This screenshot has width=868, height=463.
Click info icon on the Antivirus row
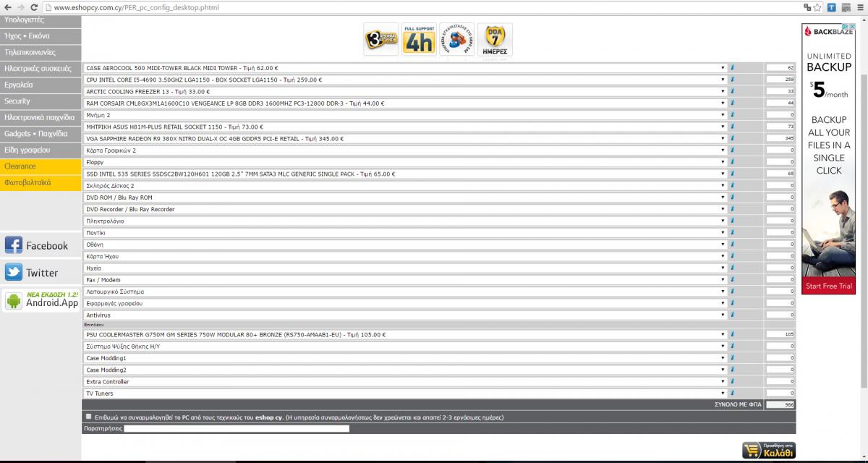click(732, 315)
